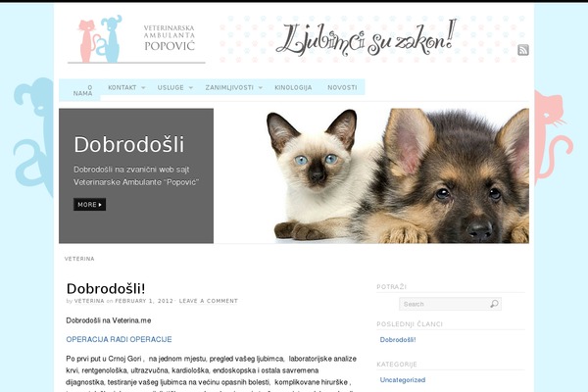
Task: Expand the Kontakt menu arrow
Action: click(x=143, y=88)
